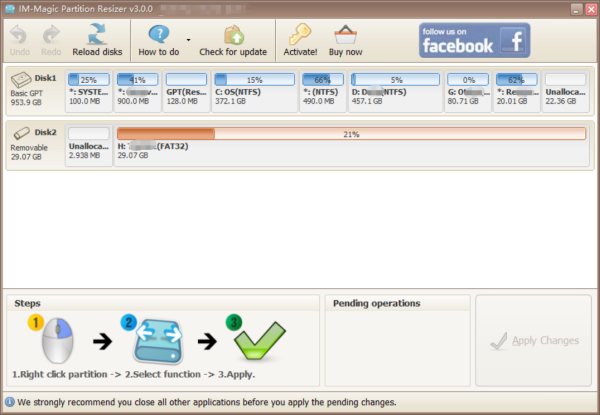Click the app icon in the title bar
Viewport: 600px width, 415px height.
coord(10,8)
